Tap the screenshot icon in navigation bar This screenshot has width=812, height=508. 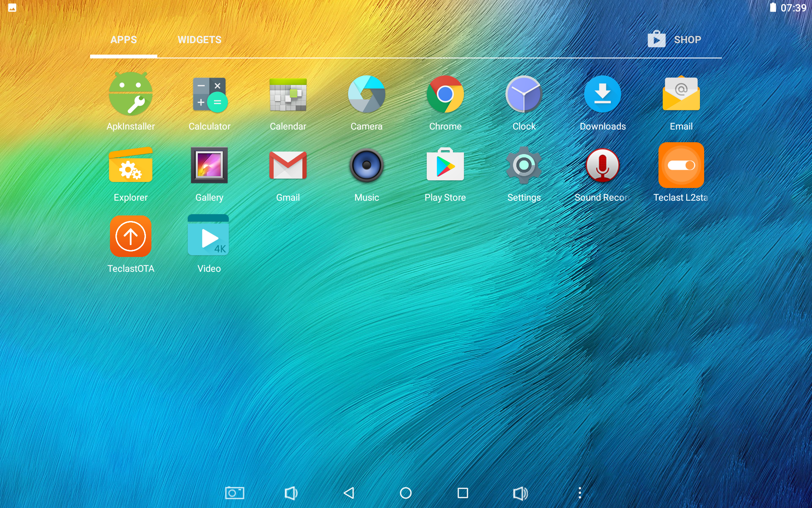(x=234, y=493)
